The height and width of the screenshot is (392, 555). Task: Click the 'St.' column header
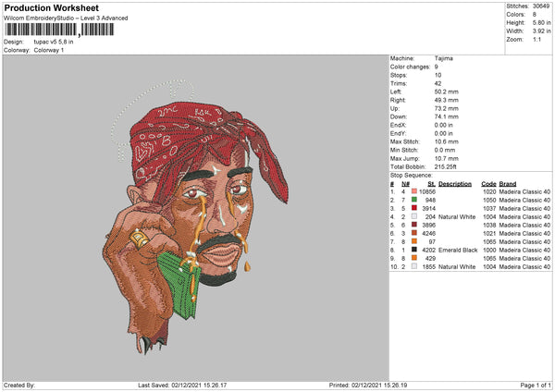tap(431, 184)
